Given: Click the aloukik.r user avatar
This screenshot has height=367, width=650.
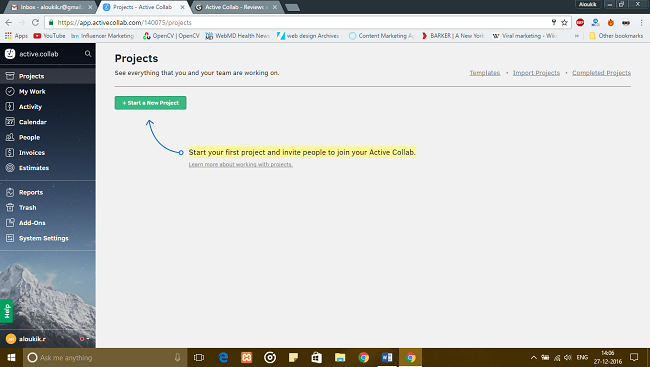Looking at the screenshot, I should pyautogui.click(x=11, y=339).
